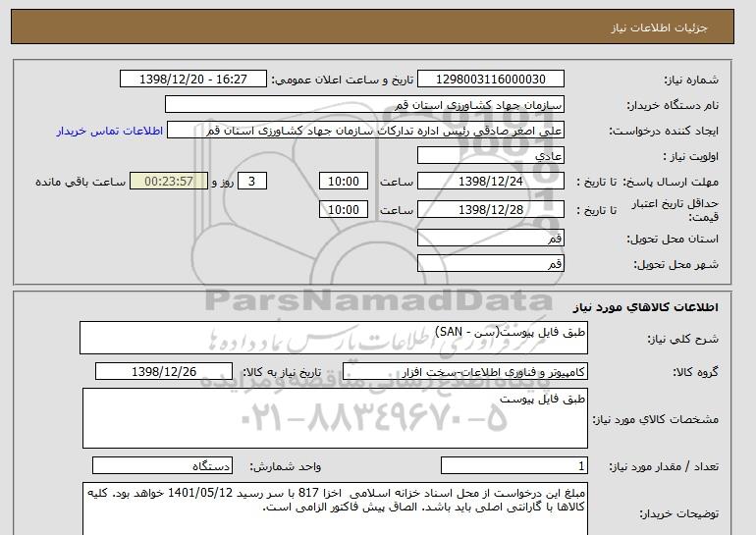This screenshot has width=756, height=535.
Task: Click the label مشخصات کالای مورد نیاز
Action: [655, 419]
